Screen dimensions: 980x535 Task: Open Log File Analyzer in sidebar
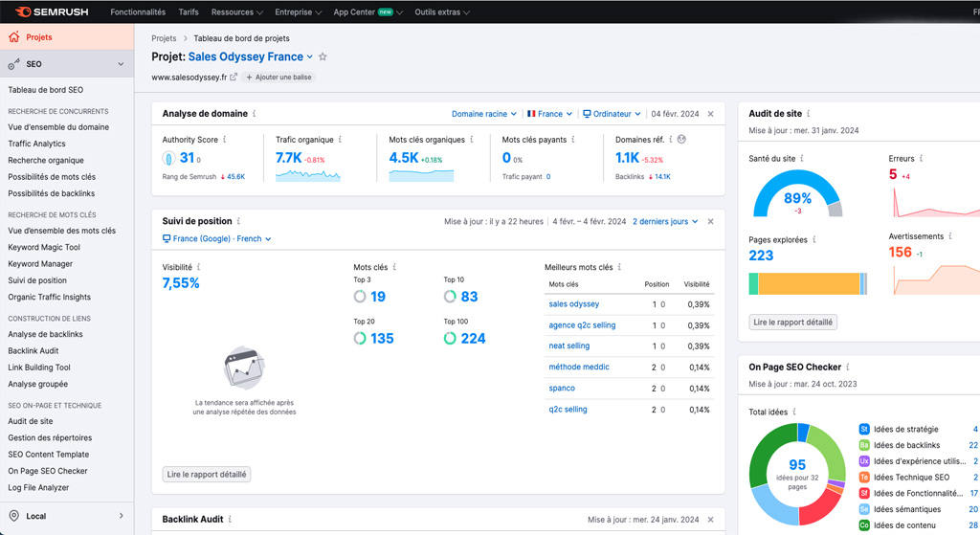coord(38,487)
